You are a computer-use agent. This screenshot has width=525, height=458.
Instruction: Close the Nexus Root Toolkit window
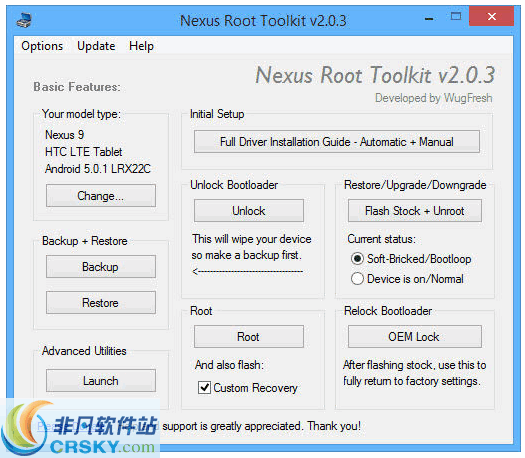tap(492, 16)
